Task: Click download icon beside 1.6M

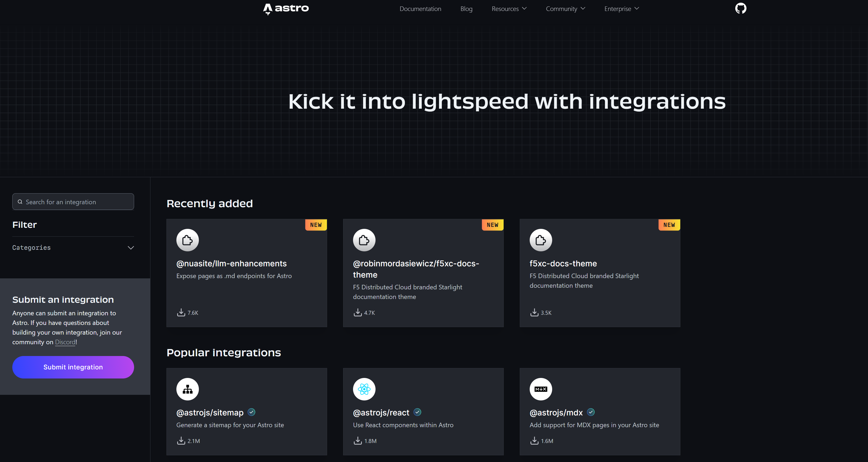Action: [534, 440]
